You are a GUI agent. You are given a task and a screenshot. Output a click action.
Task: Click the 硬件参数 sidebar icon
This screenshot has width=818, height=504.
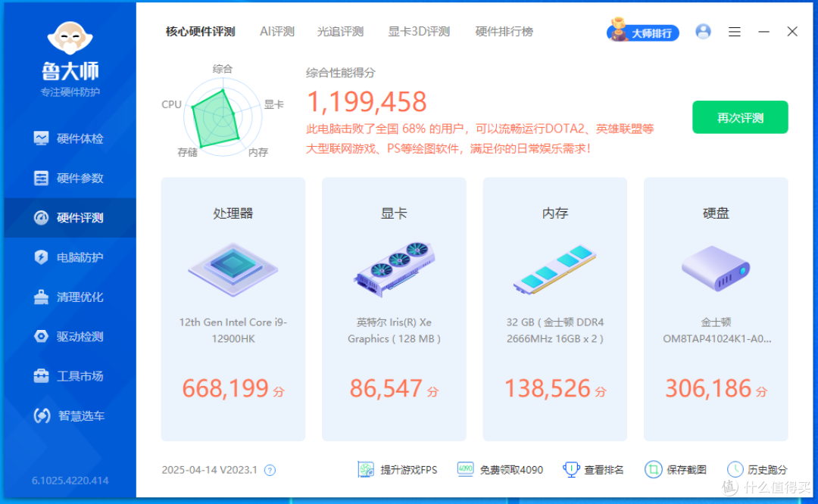pos(41,179)
